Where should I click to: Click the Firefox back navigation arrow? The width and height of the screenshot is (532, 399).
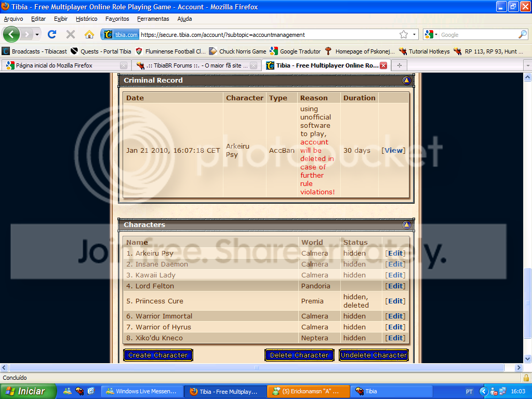[x=12, y=35]
